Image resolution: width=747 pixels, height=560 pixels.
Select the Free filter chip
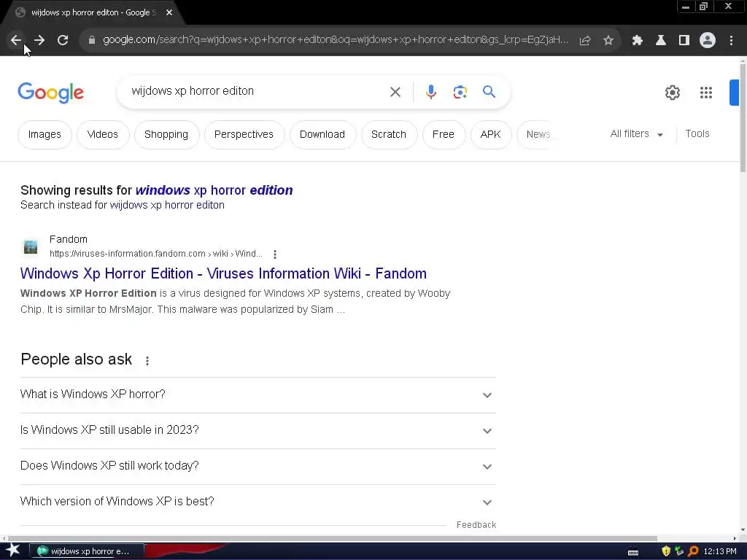[x=443, y=135]
